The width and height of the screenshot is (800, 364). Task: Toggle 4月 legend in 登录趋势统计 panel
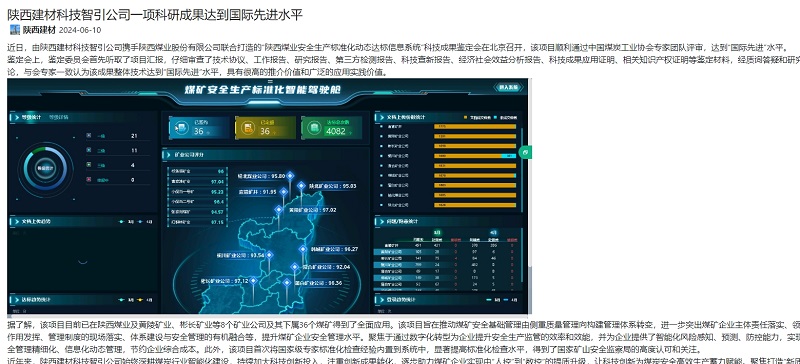coord(510,299)
